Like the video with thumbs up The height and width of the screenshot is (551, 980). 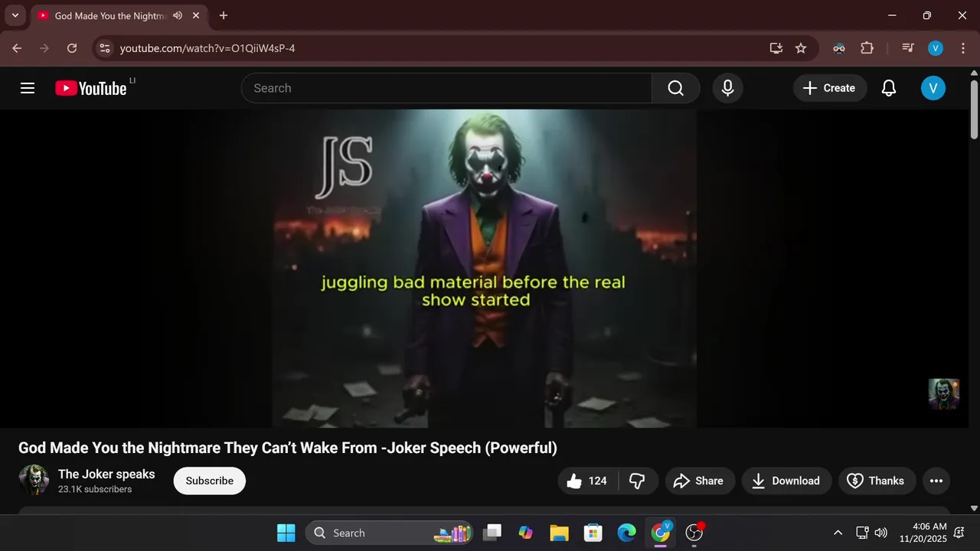tap(588, 481)
